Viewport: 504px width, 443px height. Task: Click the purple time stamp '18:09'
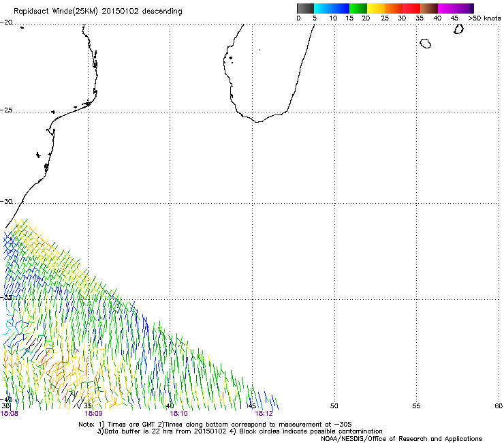point(93,414)
